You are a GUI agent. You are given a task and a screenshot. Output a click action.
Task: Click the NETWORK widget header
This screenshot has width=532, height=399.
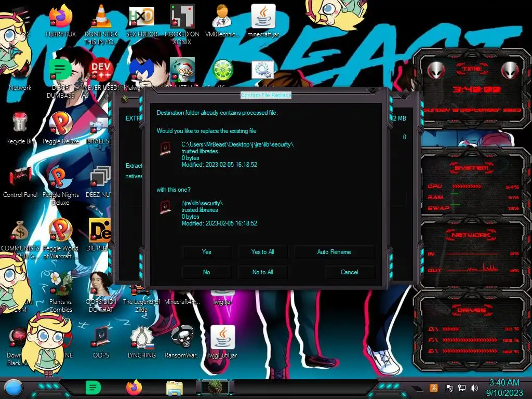tap(472, 235)
